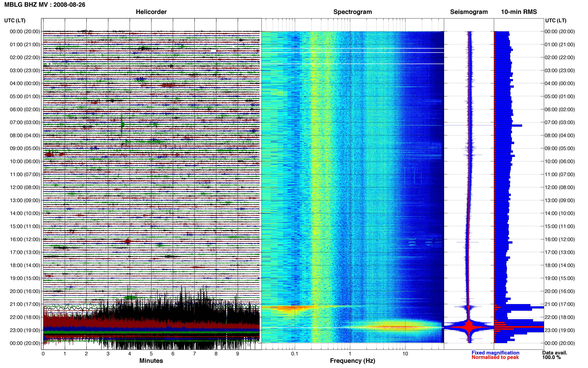Click left UTC (LT) axis label
Screen dimensions: 588x368
tap(15, 20)
